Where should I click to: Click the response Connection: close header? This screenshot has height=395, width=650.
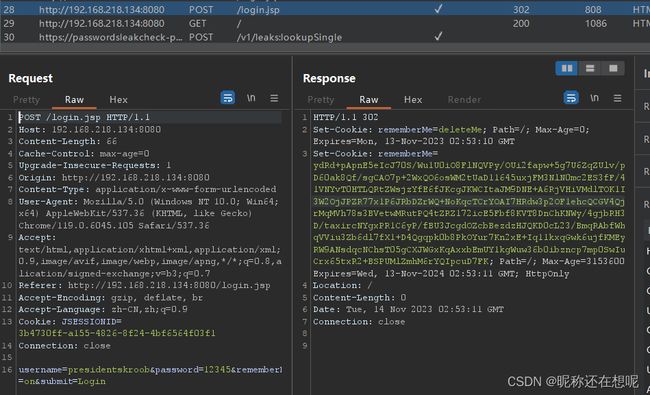[359, 322]
